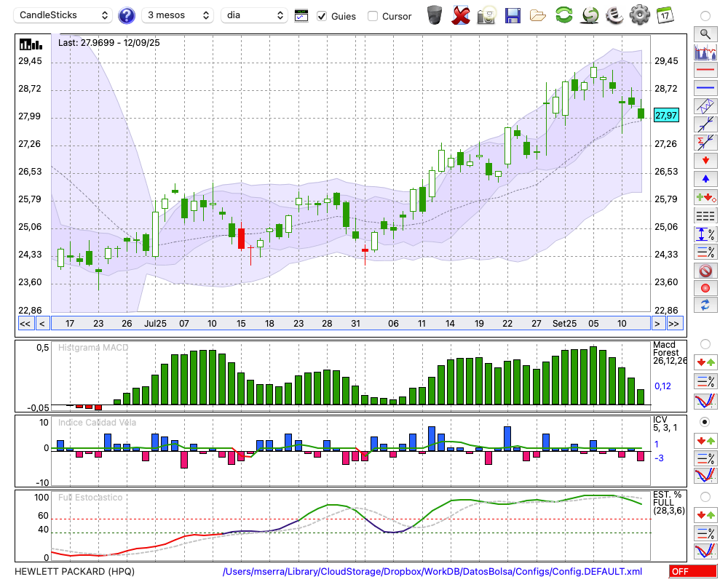Click the chart window icon beside Guies
The image size is (728, 582).
pyautogui.click(x=301, y=16)
